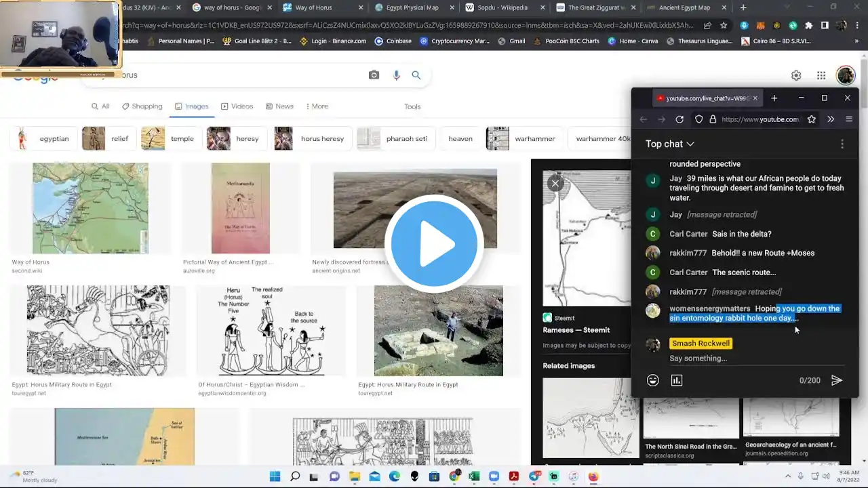
Task: Reload the YouTube live chat popup
Action: (x=679, y=119)
